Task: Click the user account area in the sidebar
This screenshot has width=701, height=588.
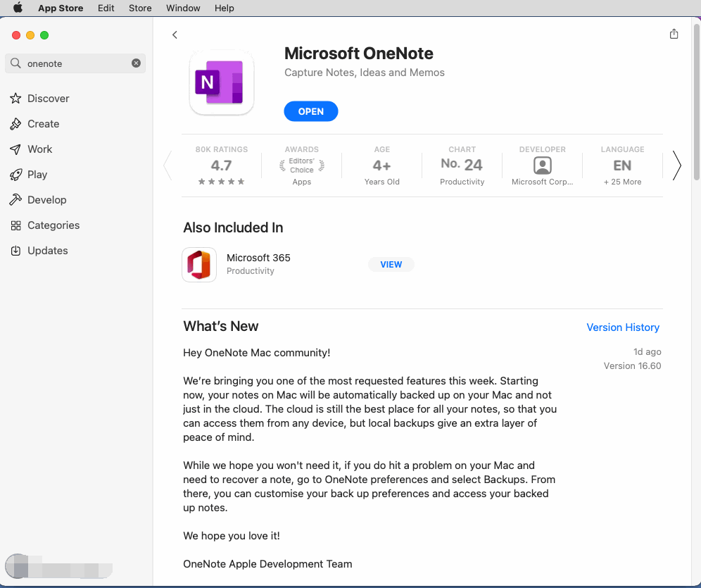Action: pos(59,566)
